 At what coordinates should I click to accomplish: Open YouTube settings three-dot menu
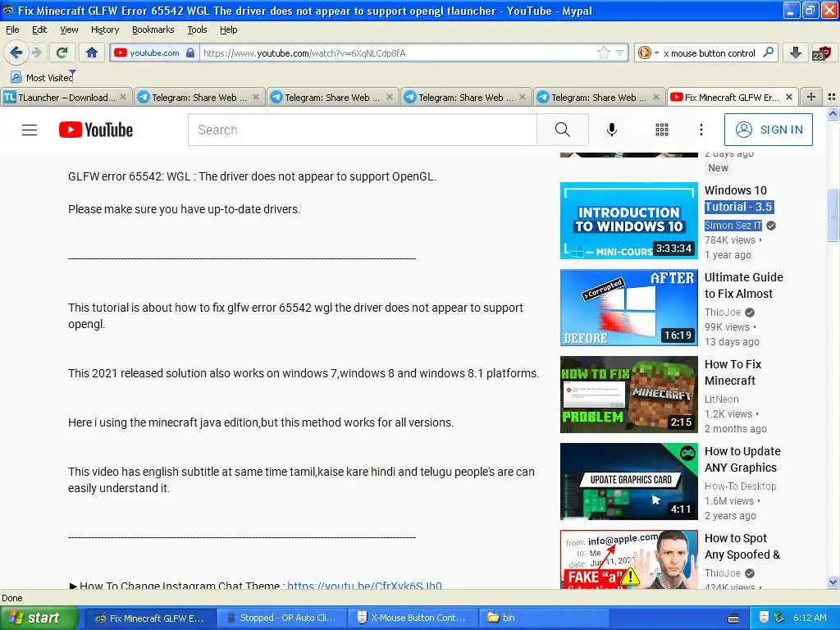coord(701,130)
